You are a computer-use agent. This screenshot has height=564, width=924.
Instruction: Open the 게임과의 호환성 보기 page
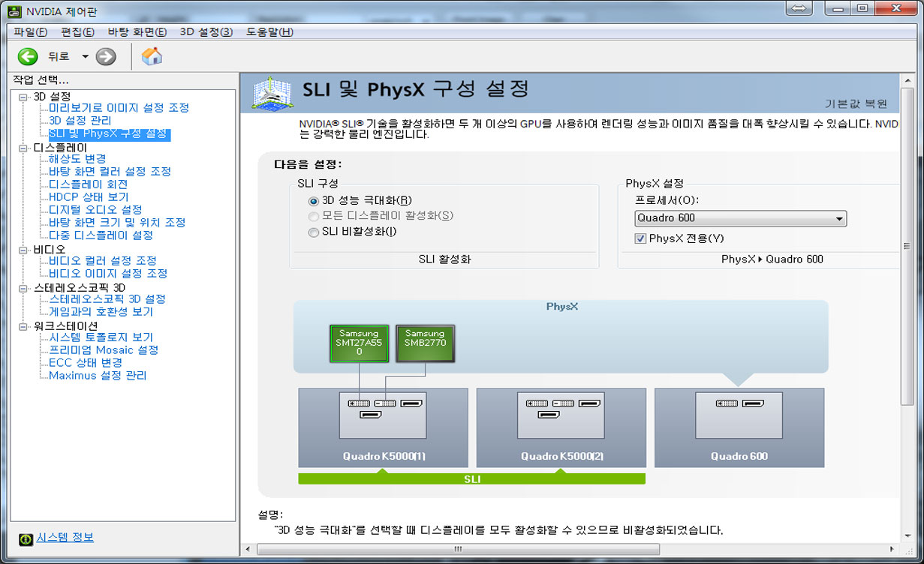[101, 312]
